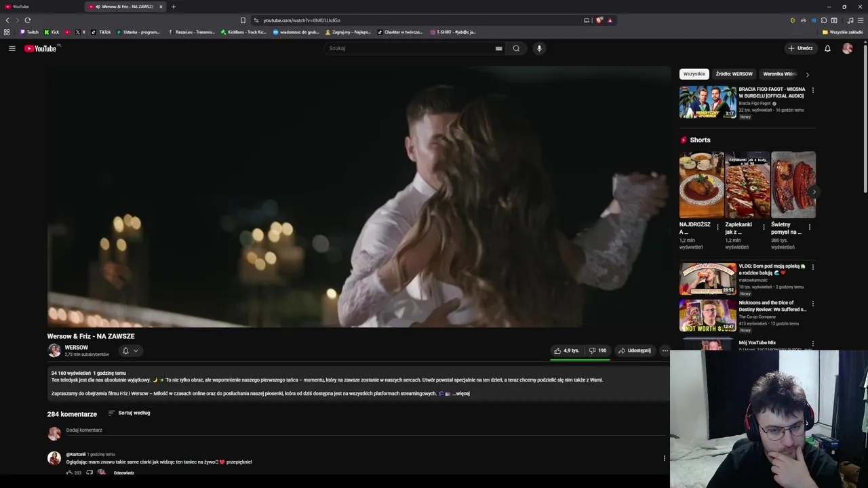Select the Źródło: WERSOW filter chip
Viewport: 868px width, 488px height.
[x=734, y=74]
